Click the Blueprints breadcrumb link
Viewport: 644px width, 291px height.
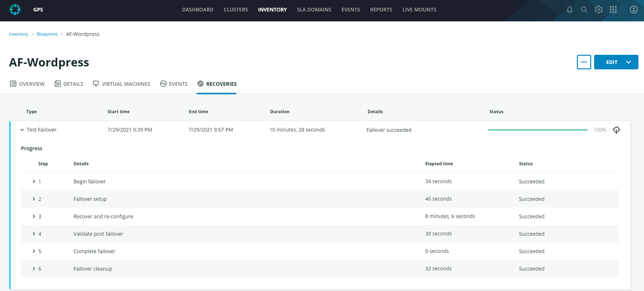[47, 34]
